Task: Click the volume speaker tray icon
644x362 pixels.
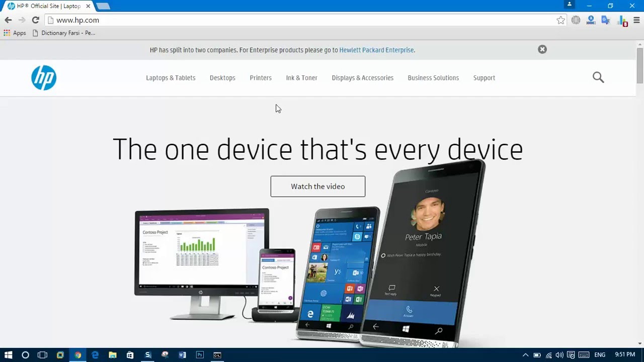Action: 559,355
